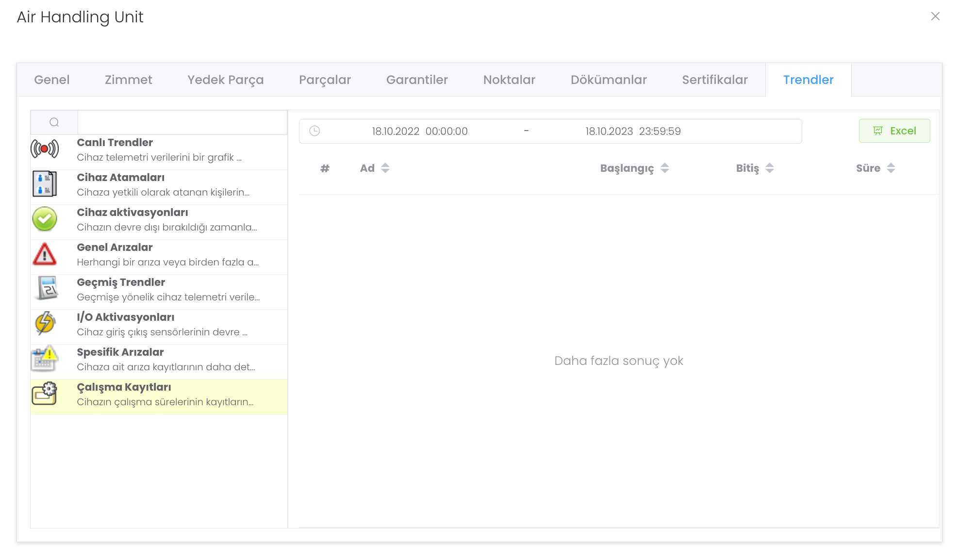
Task: Sort by the Süre column arrows
Action: coord(891,168)
